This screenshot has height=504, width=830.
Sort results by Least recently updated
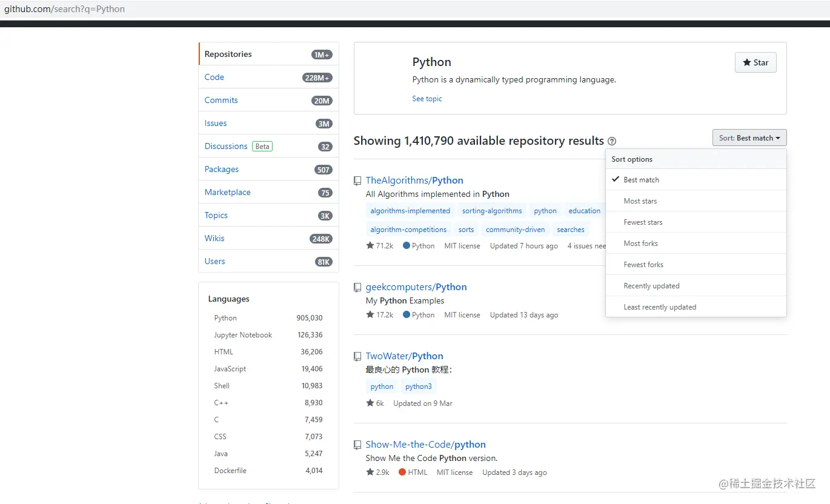click(696, 307)
